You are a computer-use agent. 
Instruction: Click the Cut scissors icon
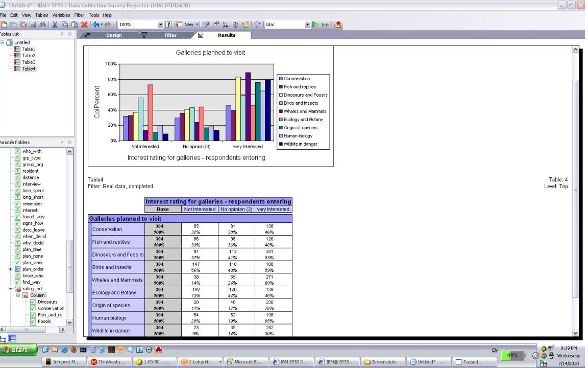pyautogui.click(x=55, y=25)
